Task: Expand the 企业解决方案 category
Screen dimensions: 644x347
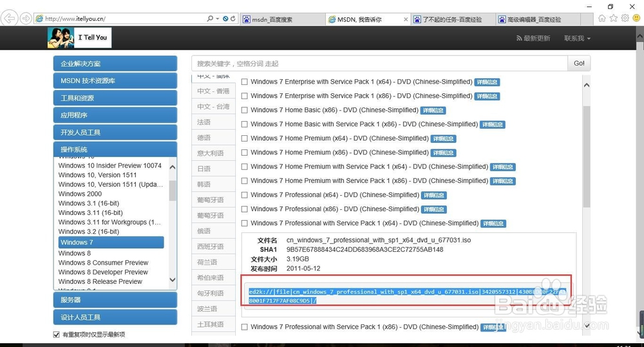Action: click(115, 64)
